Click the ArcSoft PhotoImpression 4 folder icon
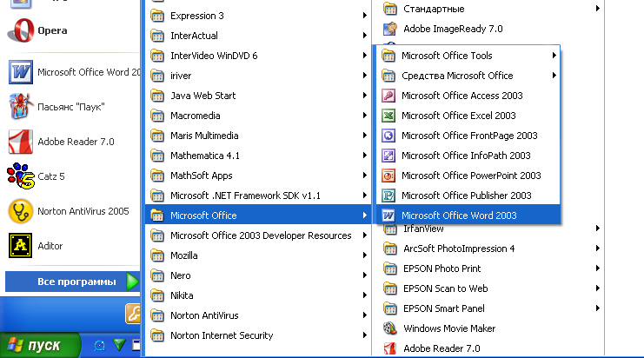644x358 pixels. [390, 249]
